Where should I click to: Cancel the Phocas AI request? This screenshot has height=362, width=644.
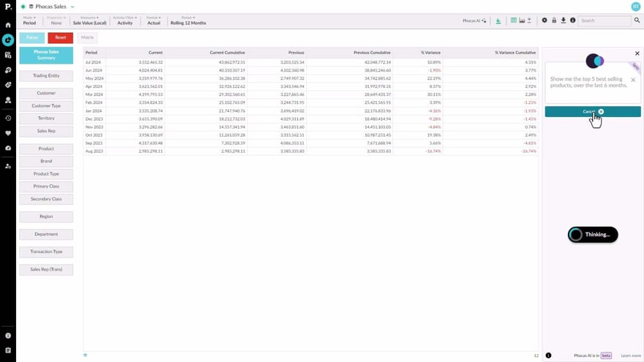pyautogui.click(x=592, y=111)
